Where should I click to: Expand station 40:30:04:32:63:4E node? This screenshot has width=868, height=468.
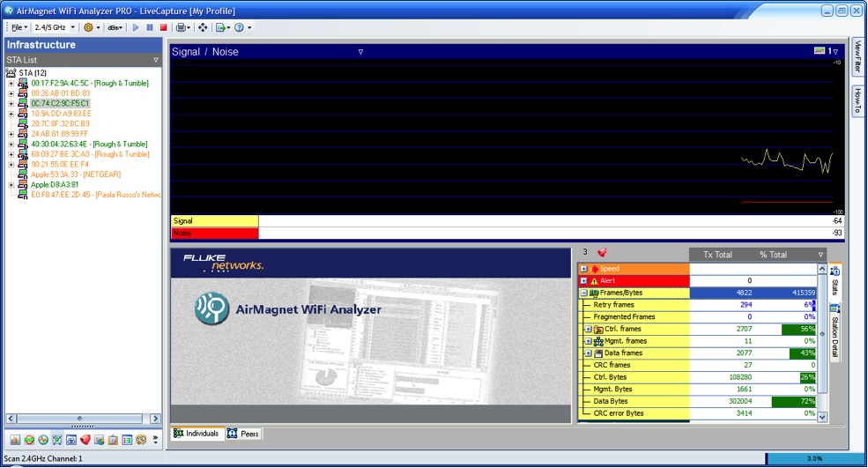tap(11, 144)
